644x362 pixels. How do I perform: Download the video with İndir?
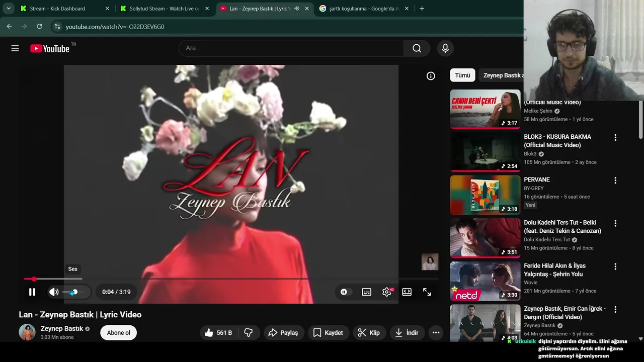[x=407, y=332]
